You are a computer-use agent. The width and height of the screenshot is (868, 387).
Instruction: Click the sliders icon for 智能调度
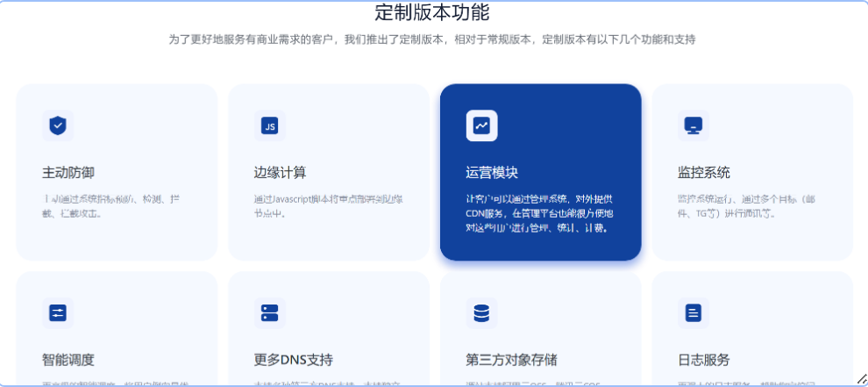click(58, 312)
